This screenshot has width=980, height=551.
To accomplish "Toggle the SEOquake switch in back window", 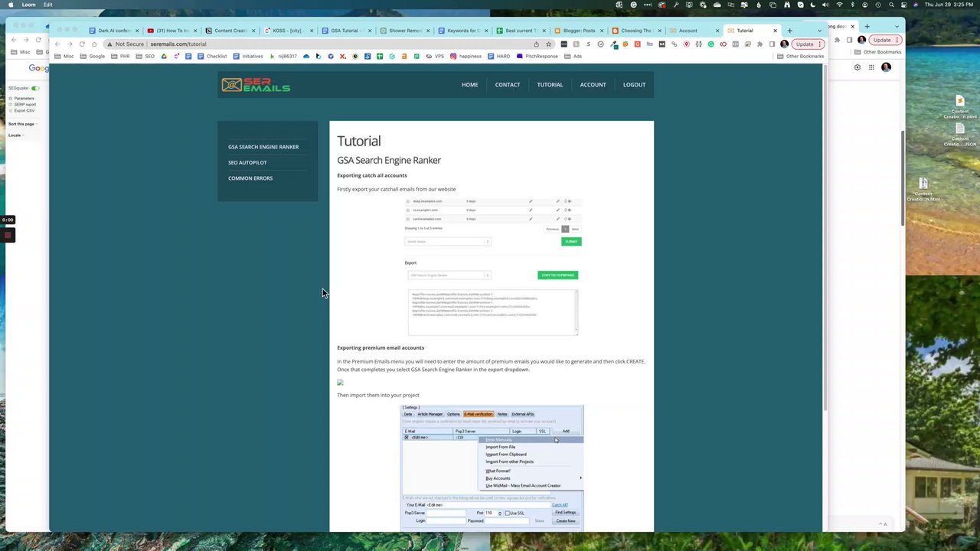I will (x=35, y=88).
